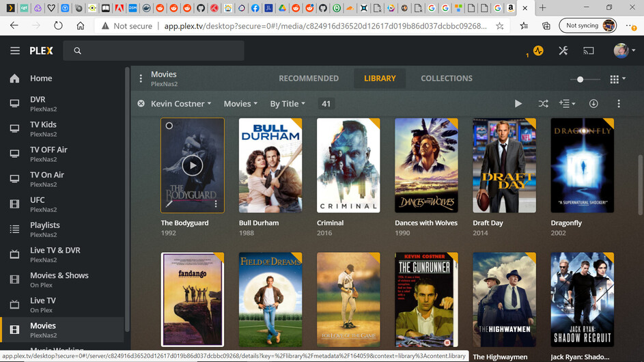644x362 pixels.
Task: Open the Cast to device icon
Action: pos(589,51)
